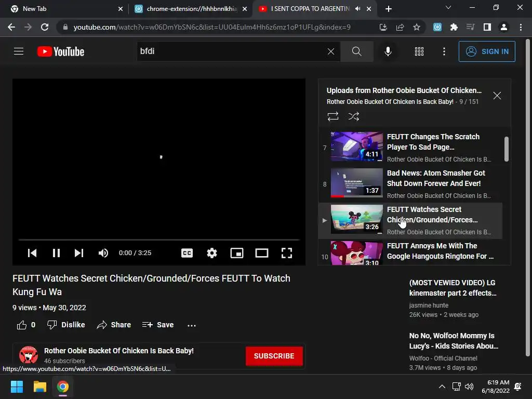This screenshot has height=399, width=532.
Task: Open Windows Start menu
Action: [17, 387]
